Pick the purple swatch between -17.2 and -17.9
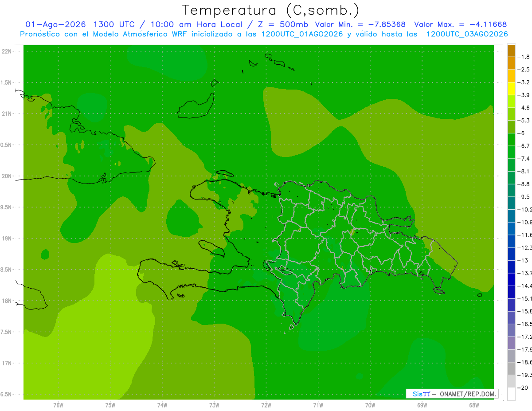Screen dimensions: 532x411 click(511, 343)
